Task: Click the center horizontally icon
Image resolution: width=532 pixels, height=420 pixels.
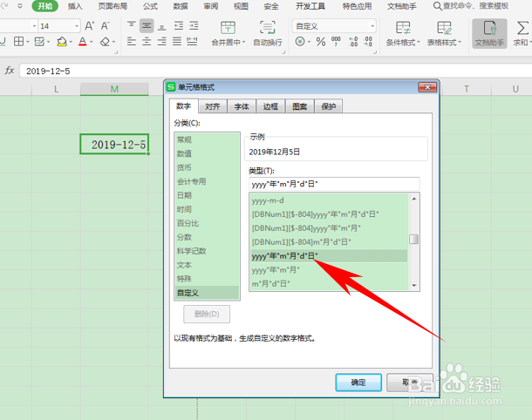Action: coord(147,42)
